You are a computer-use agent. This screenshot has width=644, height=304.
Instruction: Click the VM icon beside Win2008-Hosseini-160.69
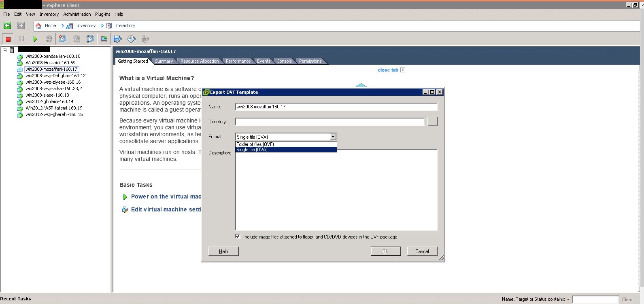(20, 63)
